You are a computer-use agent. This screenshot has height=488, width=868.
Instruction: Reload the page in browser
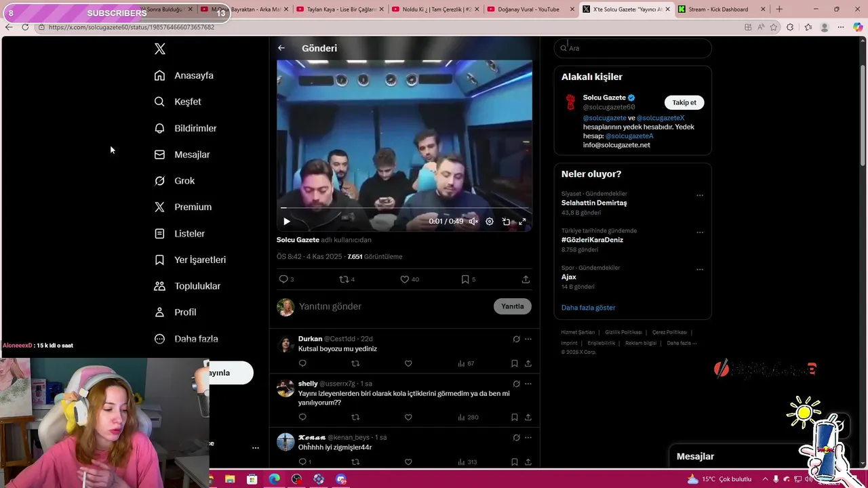click(25, 27)
